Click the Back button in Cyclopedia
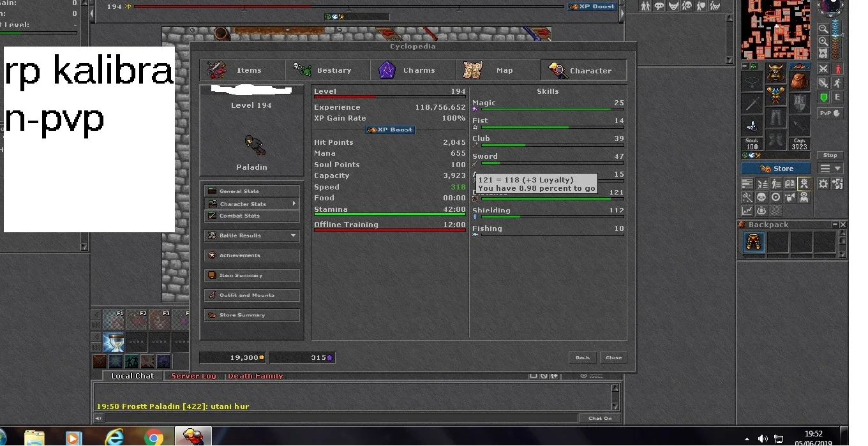 click(582, 357)
